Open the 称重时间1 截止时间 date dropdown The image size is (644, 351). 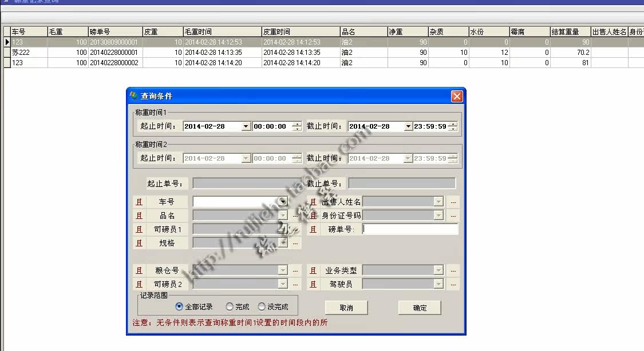408,126
